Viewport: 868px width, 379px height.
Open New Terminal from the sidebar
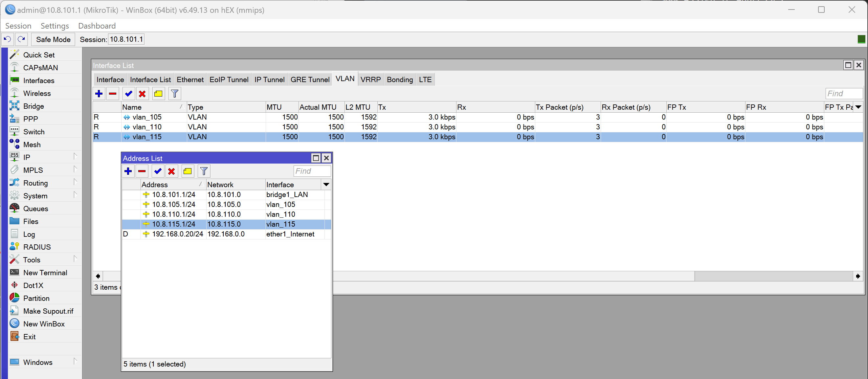coord(45,272)
